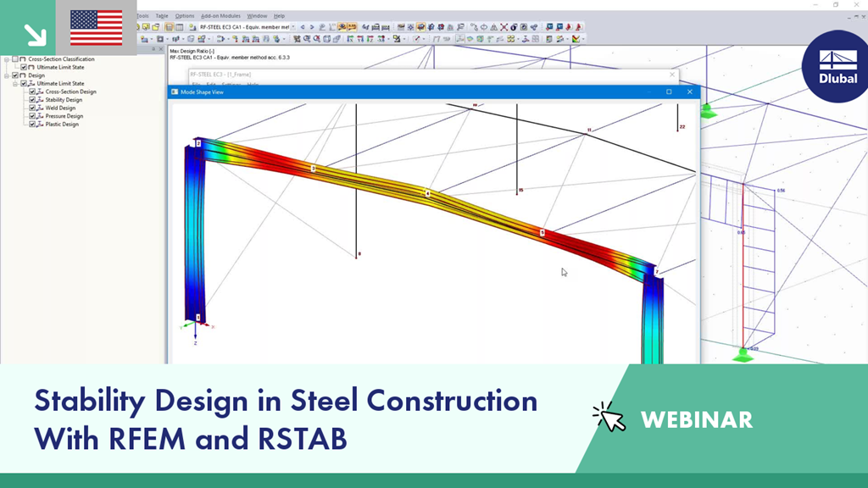The height and width of the screenshot is (488, 868).
Task: Click the multicolor control panel icon at toolbar end
Action: tap(576, 39)
